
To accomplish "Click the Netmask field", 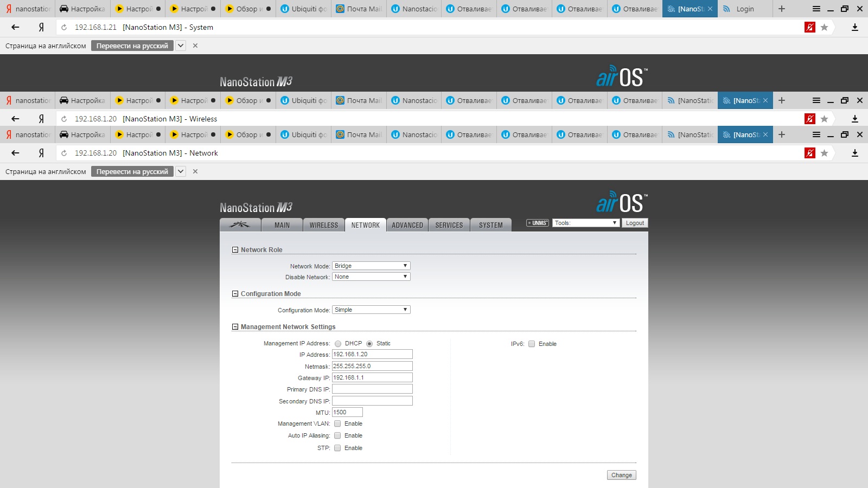I will click(x=372, y=366).
